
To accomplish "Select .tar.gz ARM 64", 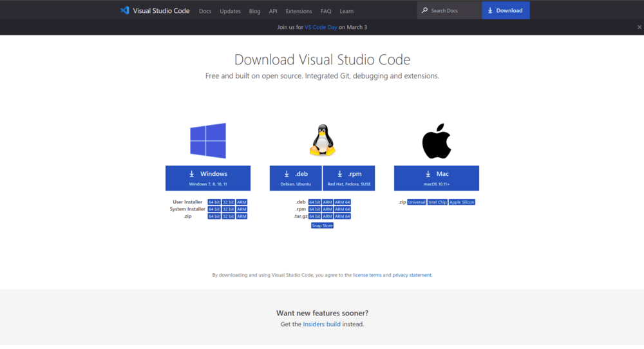I will (x=342, y=216).
